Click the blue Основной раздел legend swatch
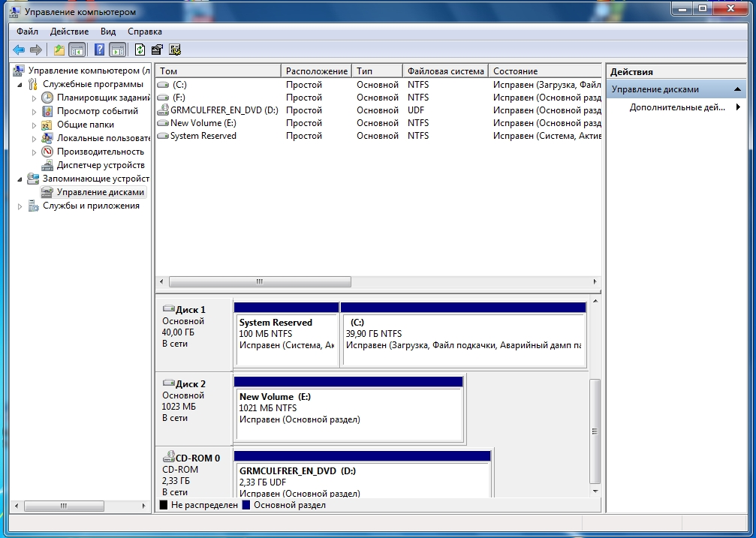Viewport: 756px width, 538px height. (x=245, y=505)
